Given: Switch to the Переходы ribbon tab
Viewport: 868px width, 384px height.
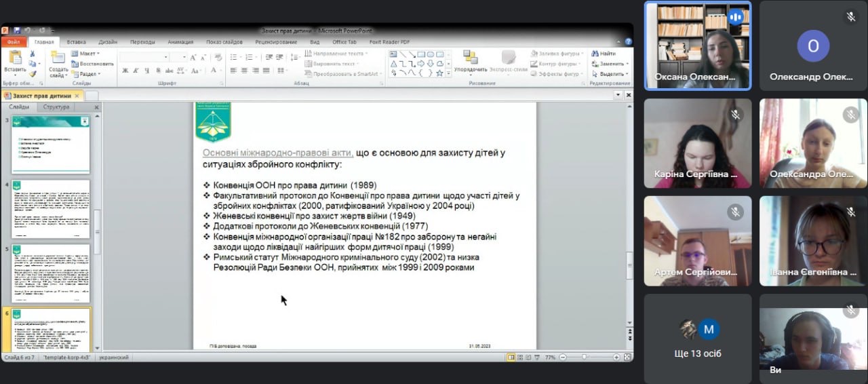Looking at the screenshot, I should coord(142,42).
